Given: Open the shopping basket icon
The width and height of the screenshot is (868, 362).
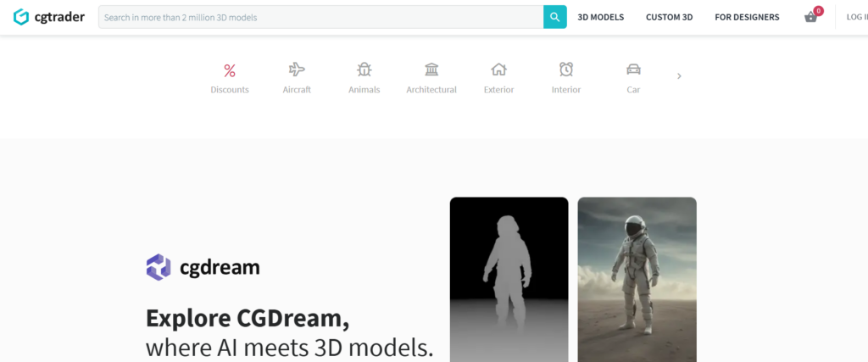Looking at the screenshot, I should pos(811,17).
